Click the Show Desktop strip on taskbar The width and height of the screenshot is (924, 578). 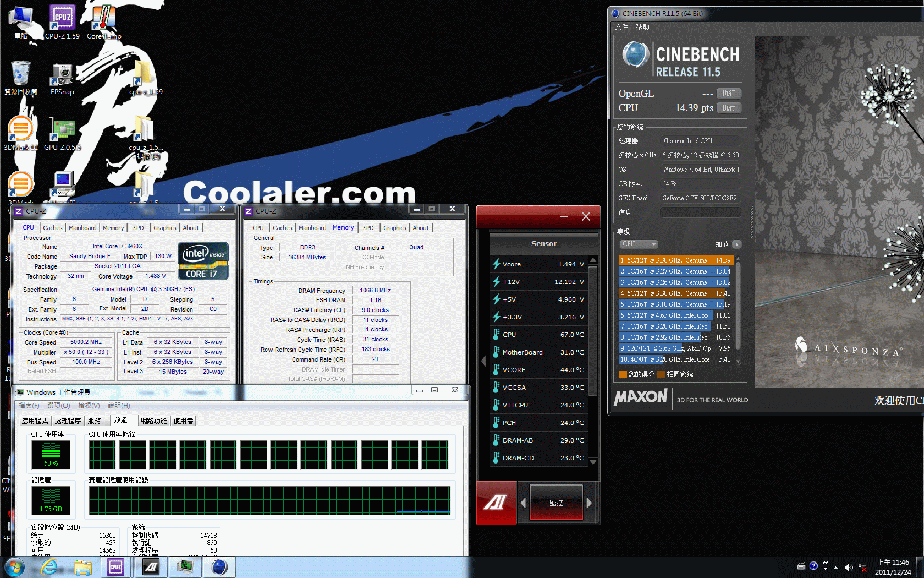pyautogui.click(x=920, y=567)
